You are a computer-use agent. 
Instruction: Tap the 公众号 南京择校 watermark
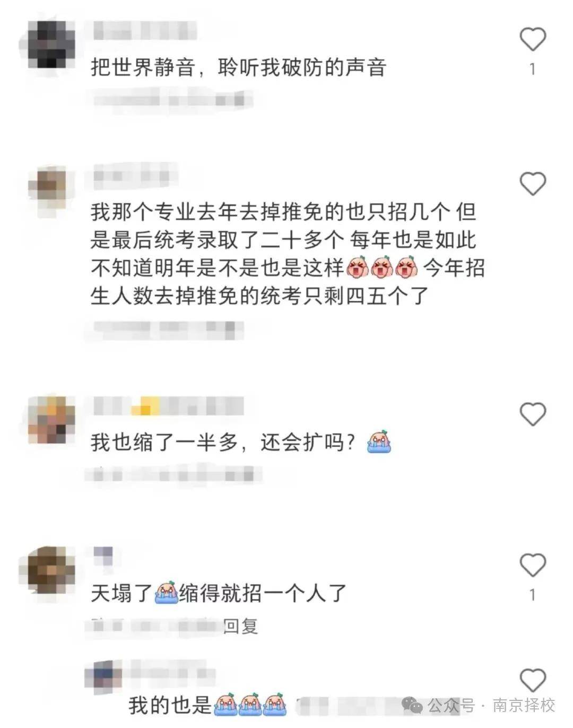(479, 705)
